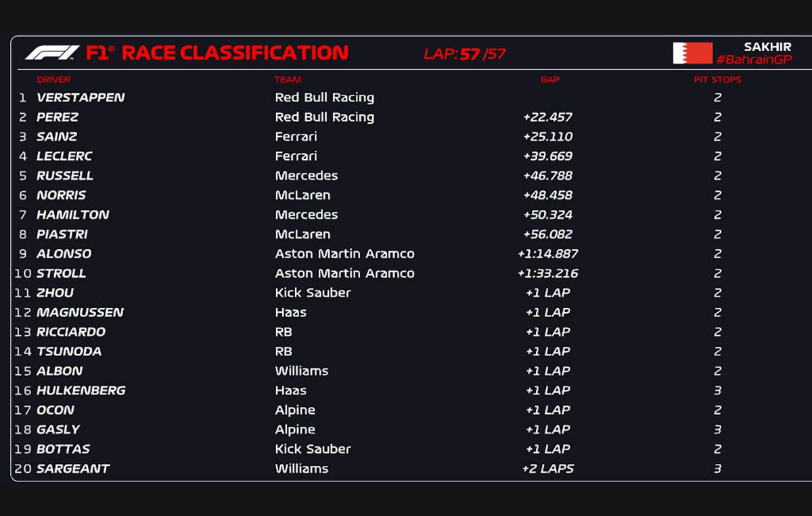
Task: Click the F1 logo icon
Action: (x=52, y=53)
